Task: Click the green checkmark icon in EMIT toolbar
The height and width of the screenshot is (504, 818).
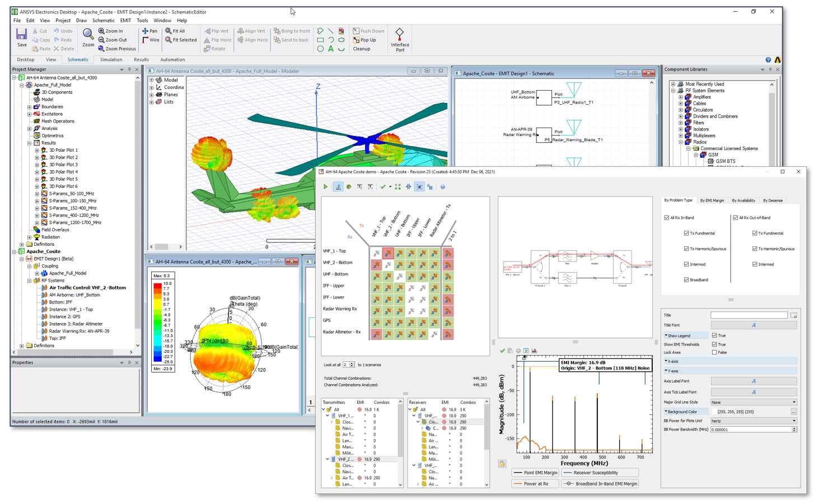Action: click(383, 187)
